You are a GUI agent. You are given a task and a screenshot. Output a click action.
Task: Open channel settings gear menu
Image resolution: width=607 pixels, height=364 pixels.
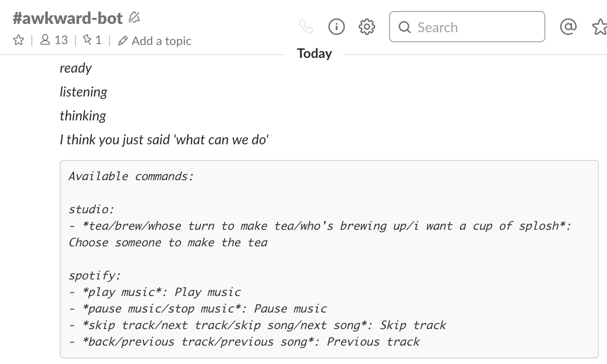click(x=366, y=27)
